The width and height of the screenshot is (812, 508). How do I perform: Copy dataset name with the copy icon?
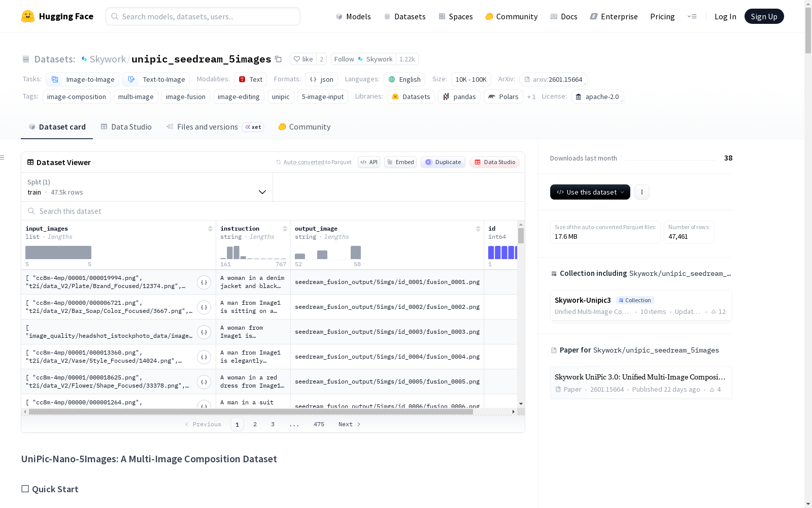point(278,59)
